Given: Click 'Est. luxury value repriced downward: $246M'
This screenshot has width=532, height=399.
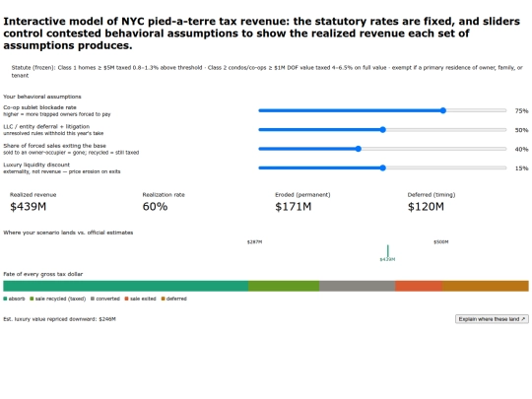Looking at the screenshot, I should (60, 319).
